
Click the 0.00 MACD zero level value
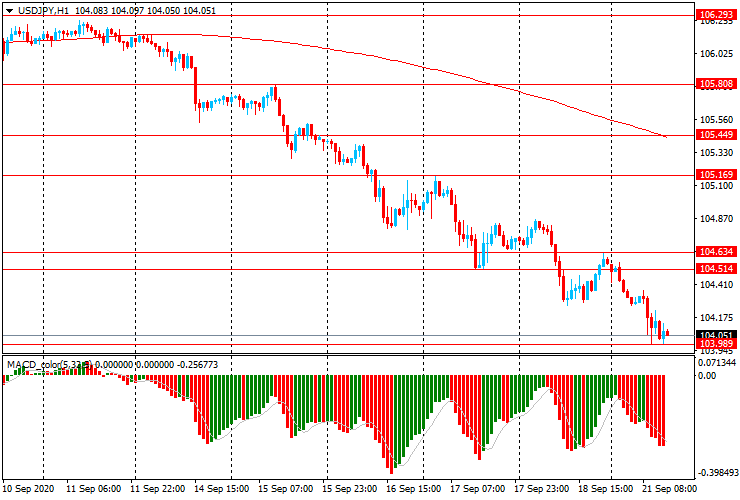click(707, 376)
